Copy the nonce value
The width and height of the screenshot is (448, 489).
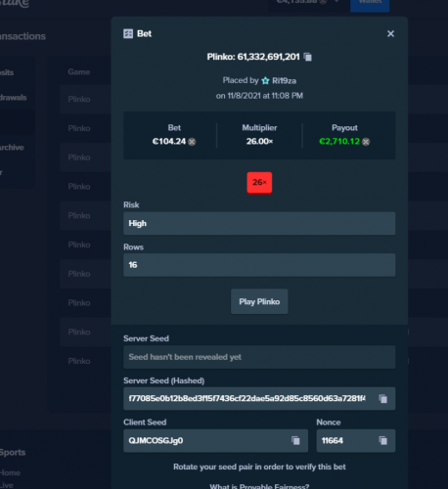(383, 440)
